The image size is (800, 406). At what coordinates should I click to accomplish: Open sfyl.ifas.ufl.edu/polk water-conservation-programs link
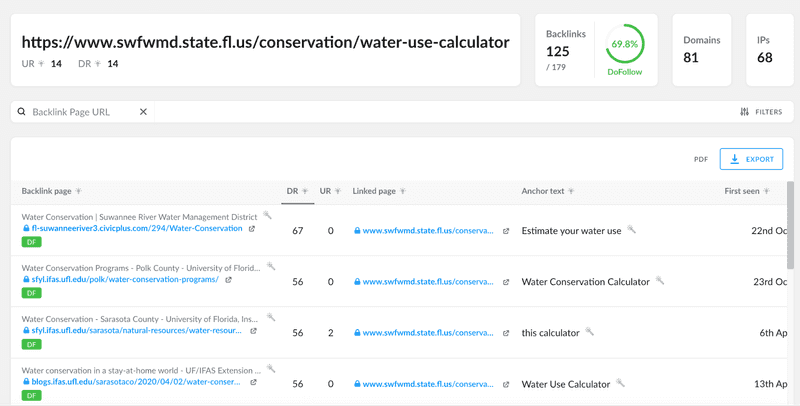(125, 280)
